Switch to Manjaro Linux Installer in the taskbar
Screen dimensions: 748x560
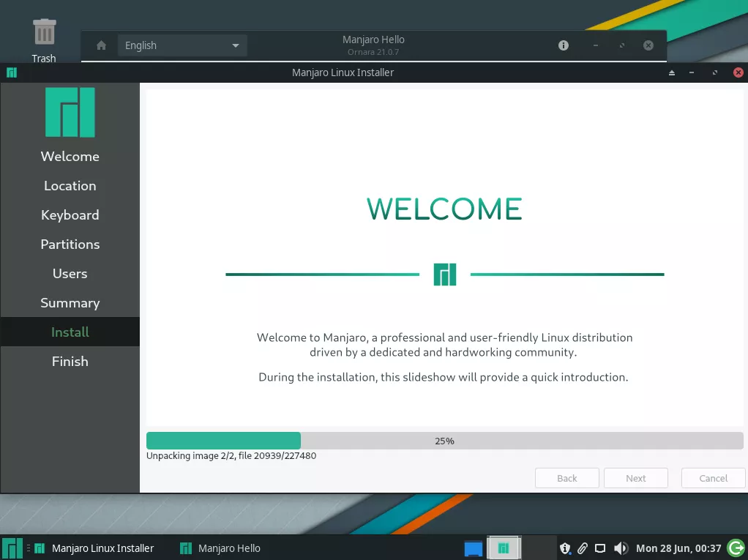94,548
